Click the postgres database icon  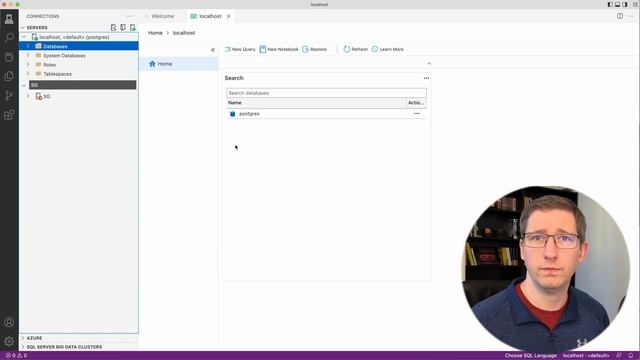(233, 114)
